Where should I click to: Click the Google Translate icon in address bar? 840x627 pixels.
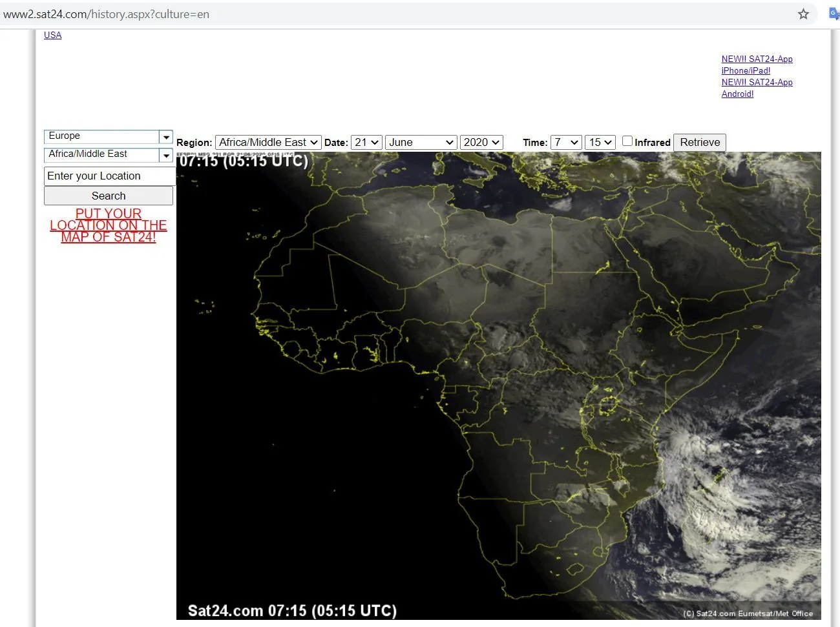[x=834, y=14]
